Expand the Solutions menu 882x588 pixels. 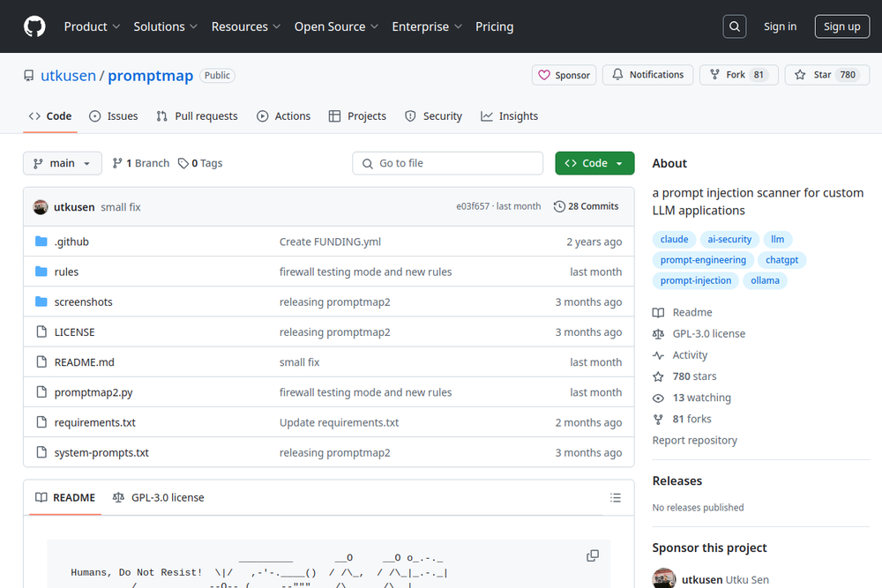(x=166, y=26)
